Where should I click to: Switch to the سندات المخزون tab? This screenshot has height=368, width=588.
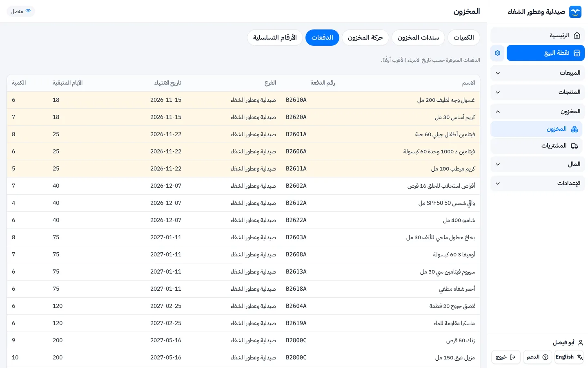pos(418,38)
